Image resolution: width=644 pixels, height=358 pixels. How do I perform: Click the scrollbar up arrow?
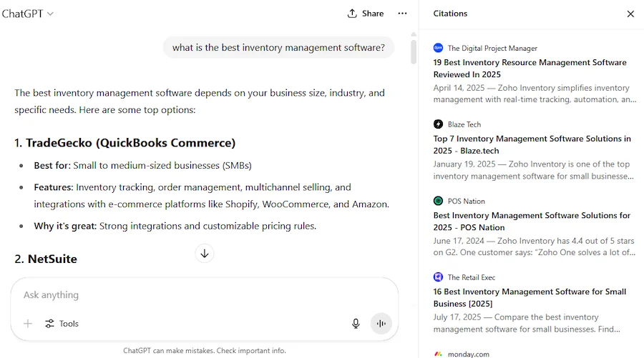point(414,34)
